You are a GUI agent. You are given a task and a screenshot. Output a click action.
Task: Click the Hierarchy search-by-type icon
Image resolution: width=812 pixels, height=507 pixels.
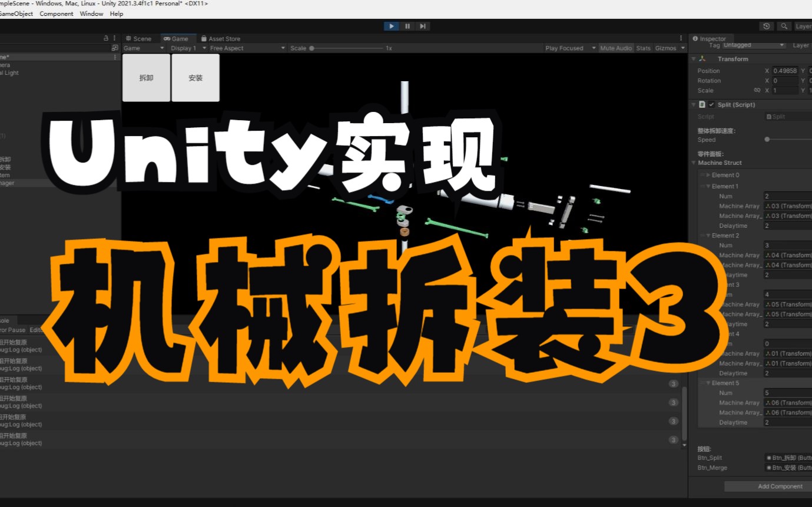pyautogui.click(x=115, y=48)
